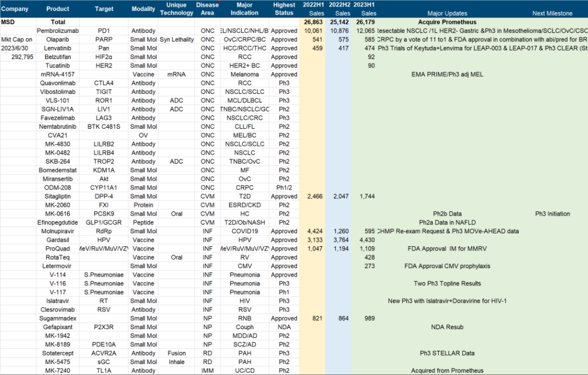
Task: Select the 2022H2 Sales header
Action: click(339, 9)
